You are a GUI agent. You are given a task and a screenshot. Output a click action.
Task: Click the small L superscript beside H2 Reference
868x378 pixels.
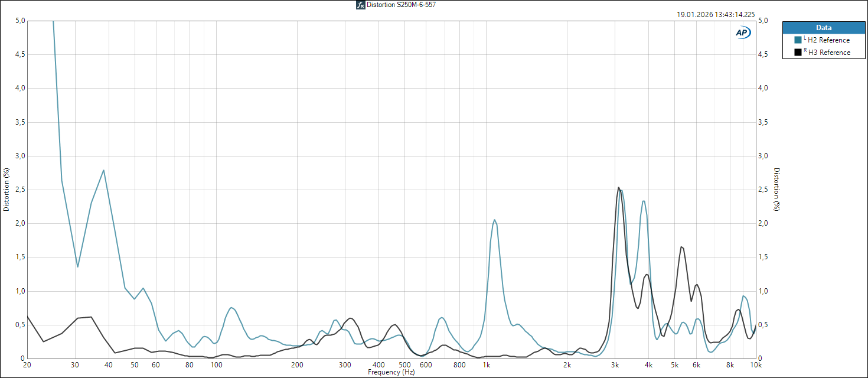[805, 38]
